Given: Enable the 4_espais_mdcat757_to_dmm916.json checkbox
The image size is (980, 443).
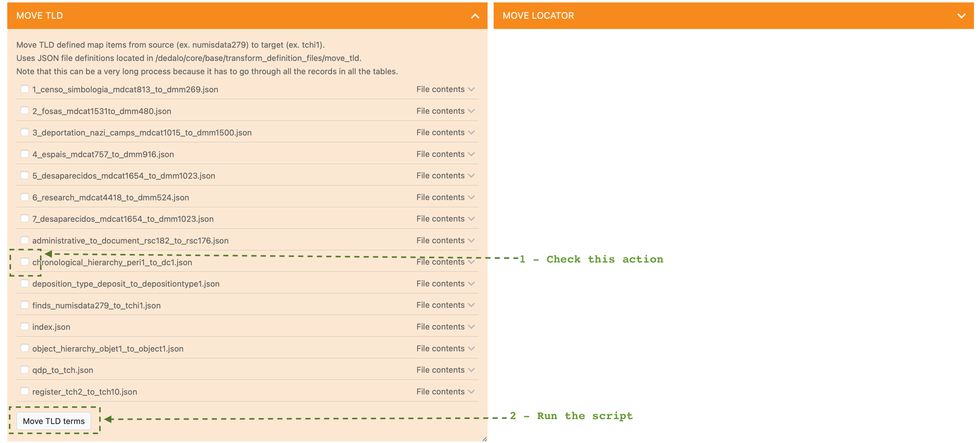Looking at the screenshot, I should pos(25,154).
